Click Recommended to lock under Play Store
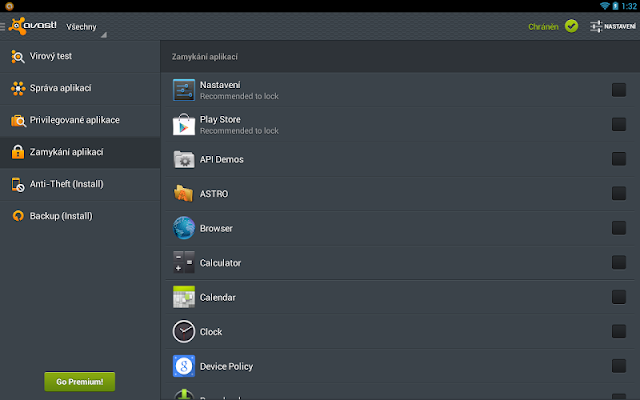The height and width of the screenshot is (400, 640). point(239,131)
